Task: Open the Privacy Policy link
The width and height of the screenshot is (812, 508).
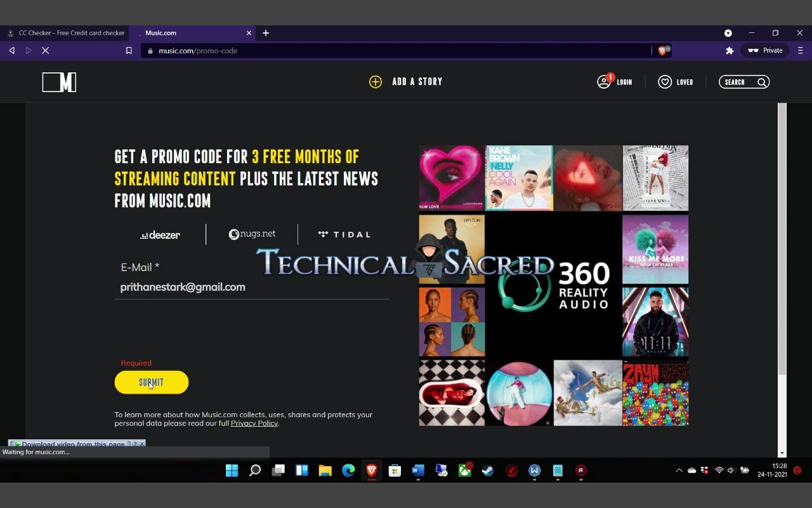Action: (x=254, y=424)
